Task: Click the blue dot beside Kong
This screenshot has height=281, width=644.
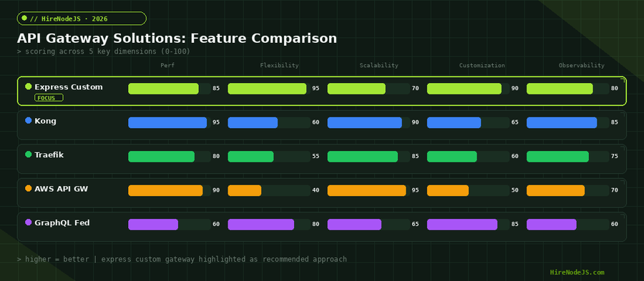Action: tap(29, 121)
